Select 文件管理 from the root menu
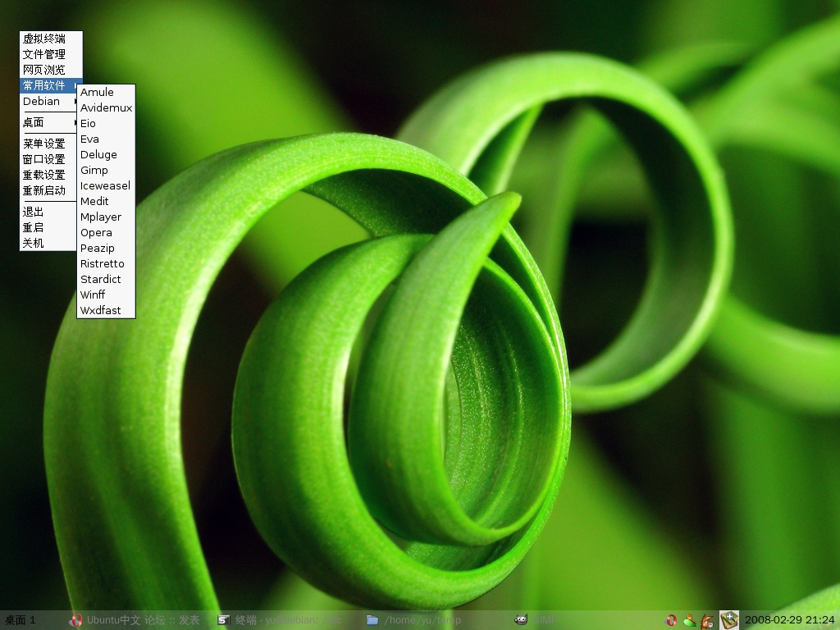840x630 pixels. click(51, 54)
